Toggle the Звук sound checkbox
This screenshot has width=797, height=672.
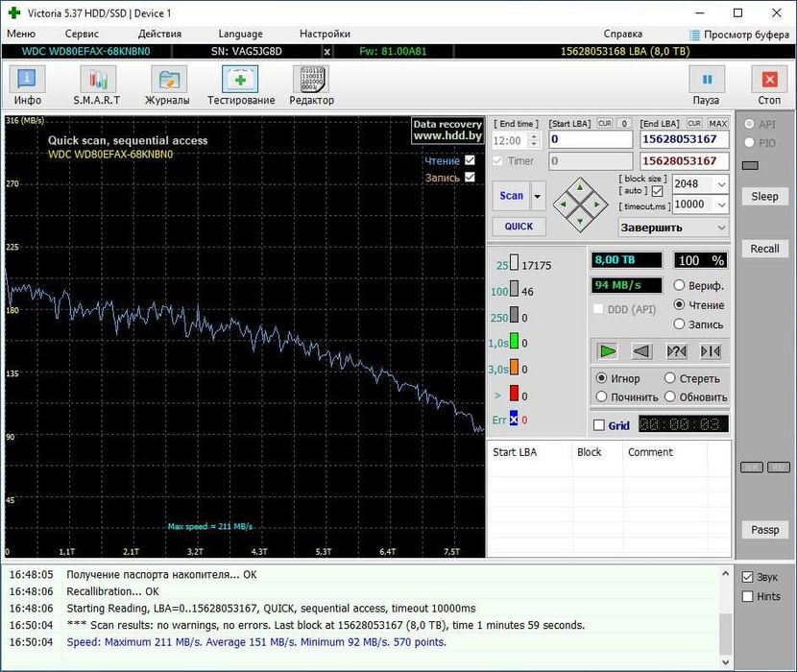point(748,578)
